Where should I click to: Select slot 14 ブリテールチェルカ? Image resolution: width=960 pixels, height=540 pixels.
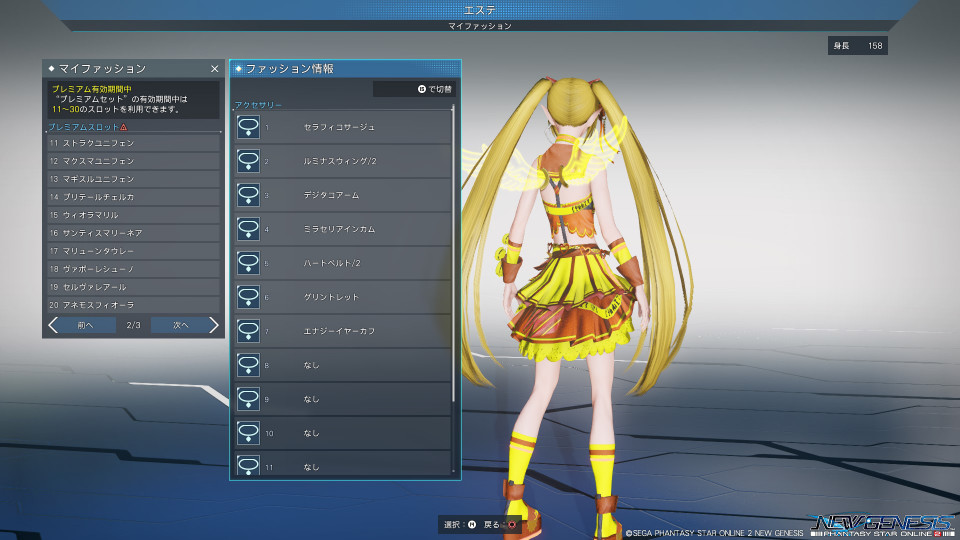point(133,197)
